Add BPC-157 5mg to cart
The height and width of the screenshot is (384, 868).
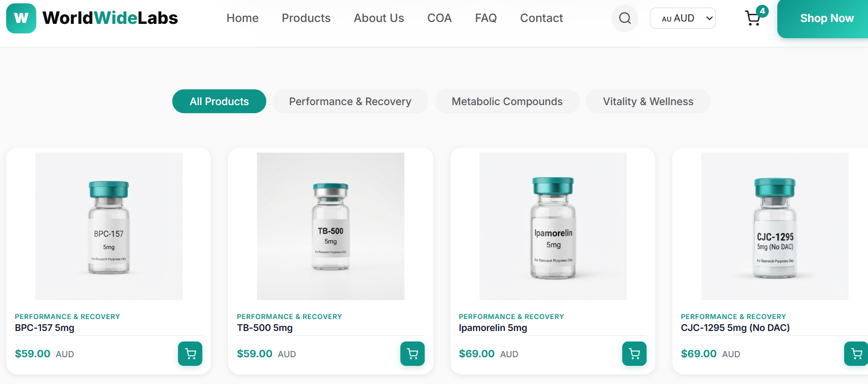(x=190, y=353)
